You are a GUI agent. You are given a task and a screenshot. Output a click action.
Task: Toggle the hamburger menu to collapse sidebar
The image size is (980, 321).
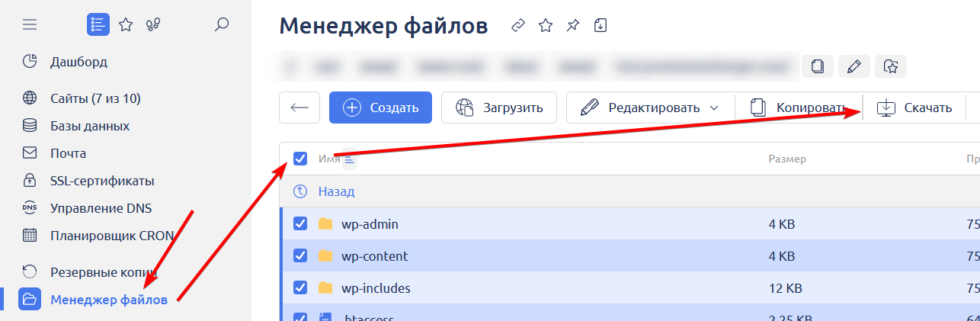(x=30, y=25)
